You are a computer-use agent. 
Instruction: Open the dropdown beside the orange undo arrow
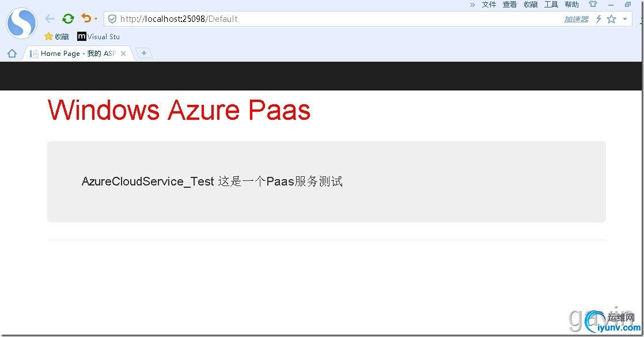click(x=96, y=18)
